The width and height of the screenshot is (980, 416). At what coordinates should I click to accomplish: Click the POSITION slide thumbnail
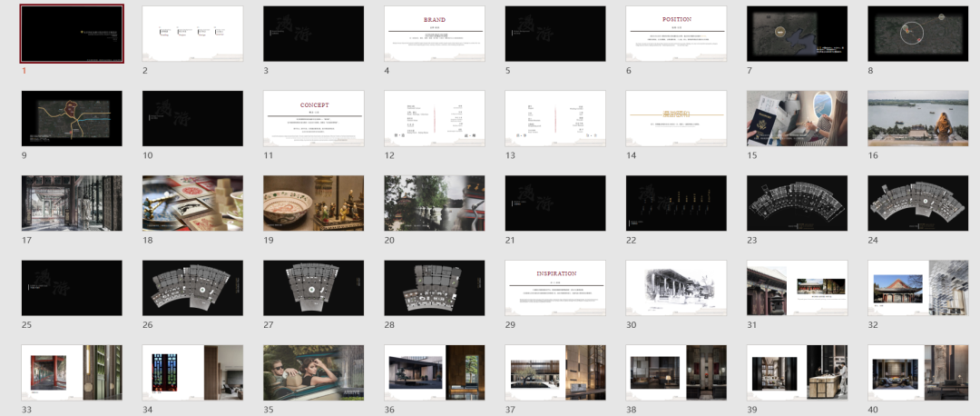coord(676,34)
